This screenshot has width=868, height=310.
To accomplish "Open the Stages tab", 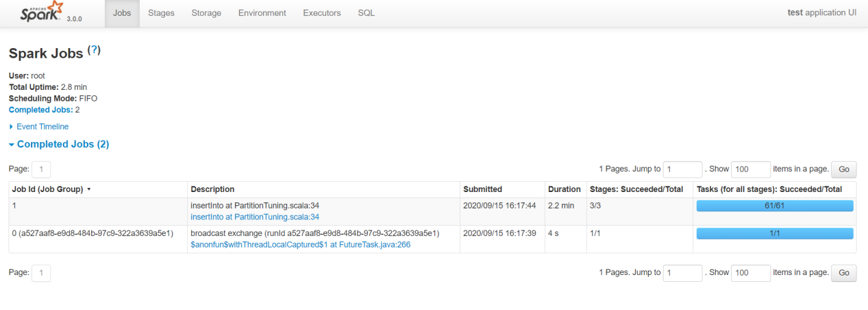I will tap(161, 13).
